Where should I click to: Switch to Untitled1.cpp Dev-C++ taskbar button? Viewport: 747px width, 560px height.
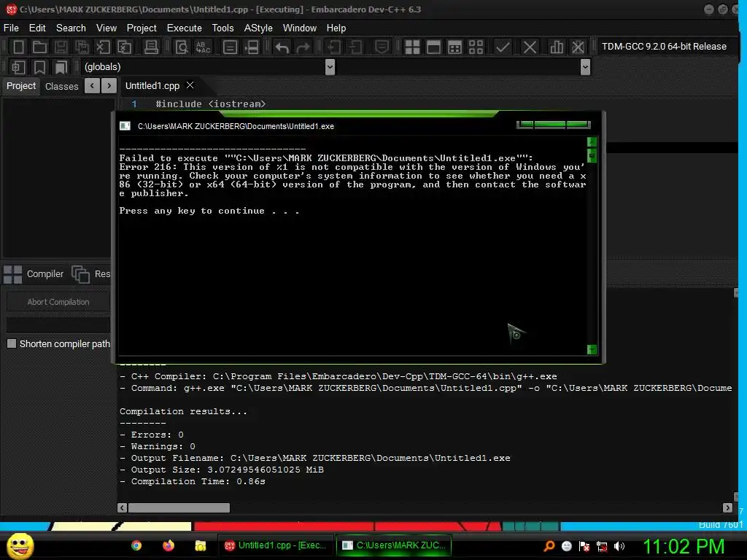click(x=276, y=545)
